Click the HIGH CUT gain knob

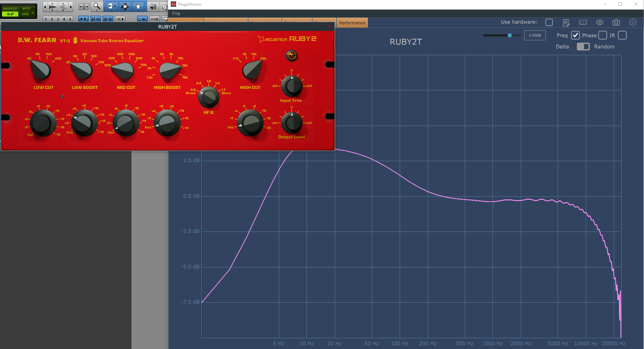pyautogui.click(x=250, y=123)
